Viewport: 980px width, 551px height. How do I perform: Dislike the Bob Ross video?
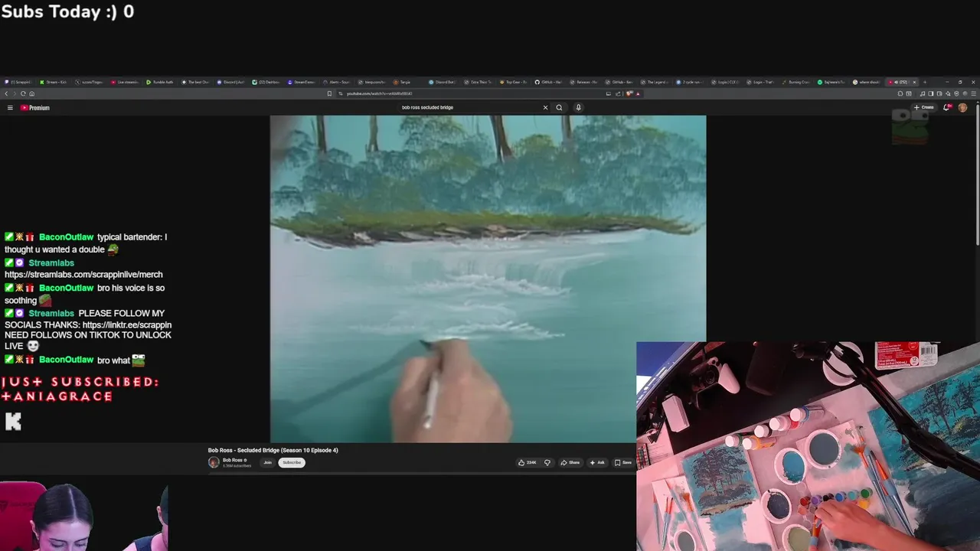point(547,462)
